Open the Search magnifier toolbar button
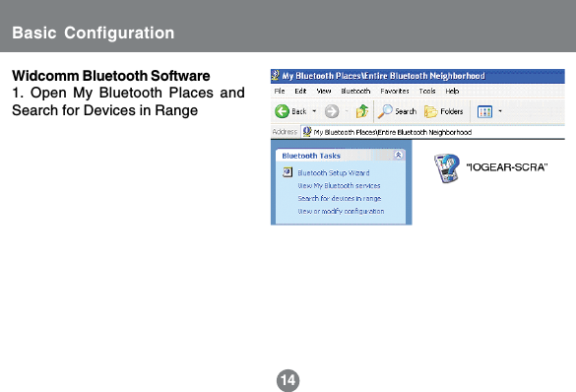 point(397,111)
